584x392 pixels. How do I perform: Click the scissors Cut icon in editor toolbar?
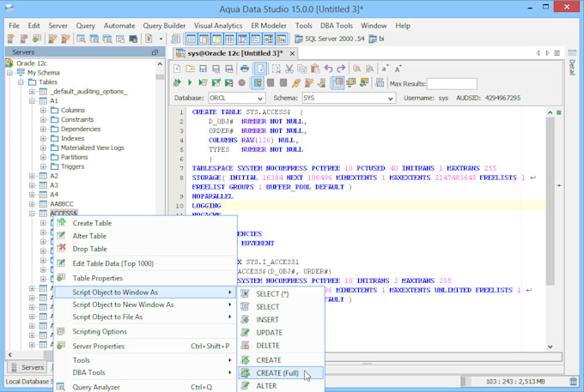click(x=289, y=69)
